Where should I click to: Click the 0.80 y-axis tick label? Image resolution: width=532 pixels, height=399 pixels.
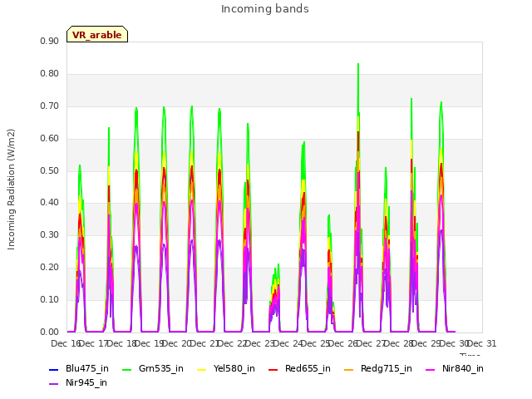tap(50, 74)
